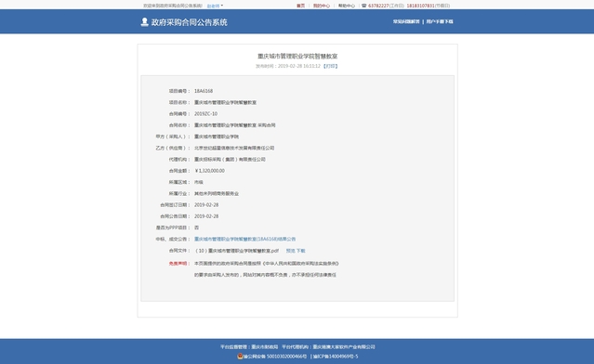This screenshot has width=594, height=364.
Task: Click 用户手册下载 manual download link
Action: click(x=440, y=21)
